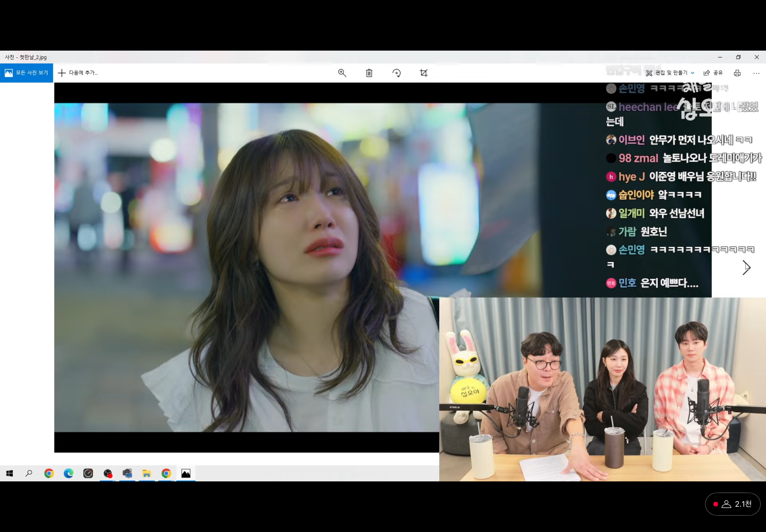Screen dimensions: 766x532
Task: Click the Photos app taskbar icon
Action: [x=186, y=473]
